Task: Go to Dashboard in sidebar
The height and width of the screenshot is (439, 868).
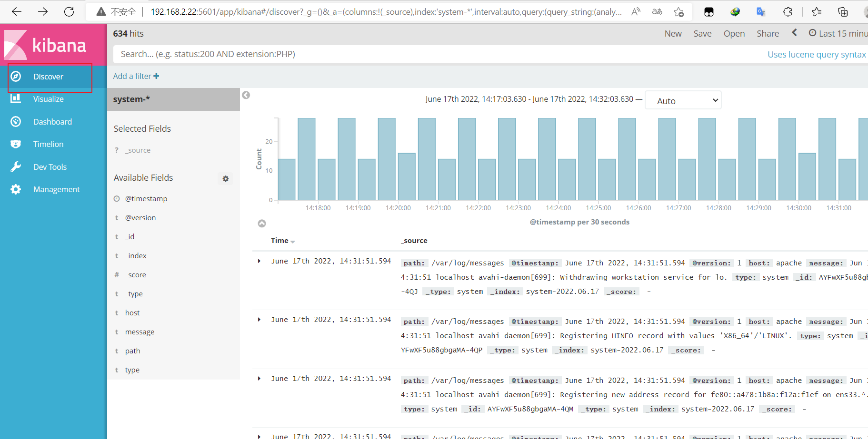Action: (x=52, y=122)
